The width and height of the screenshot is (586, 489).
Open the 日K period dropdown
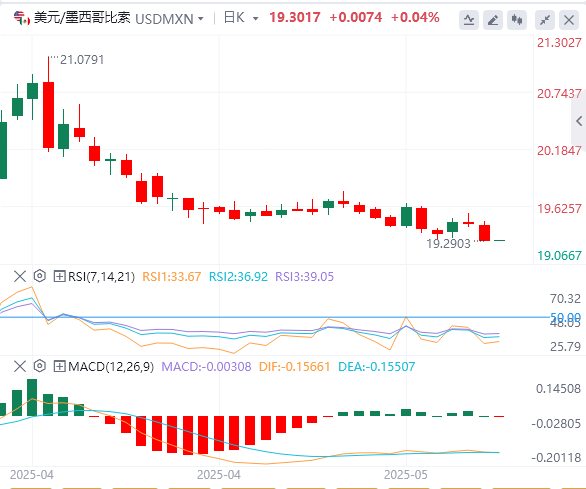(x=241, y=18)
